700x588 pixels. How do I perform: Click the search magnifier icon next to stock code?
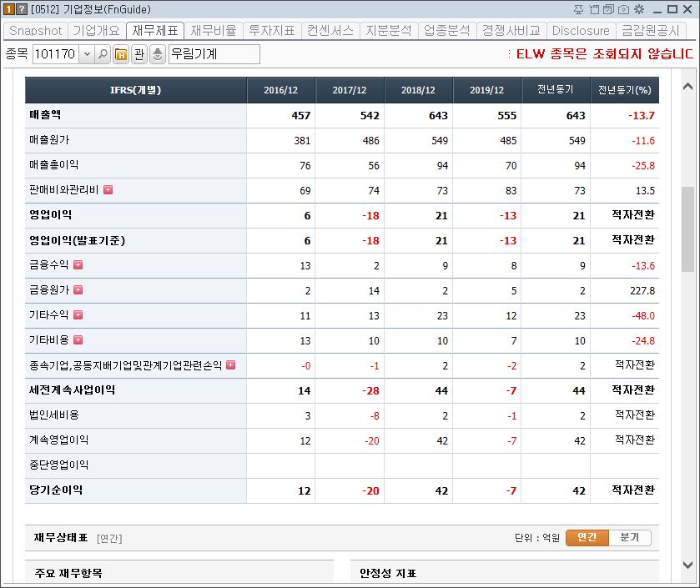pyautogui.click(x=103, y=53)
